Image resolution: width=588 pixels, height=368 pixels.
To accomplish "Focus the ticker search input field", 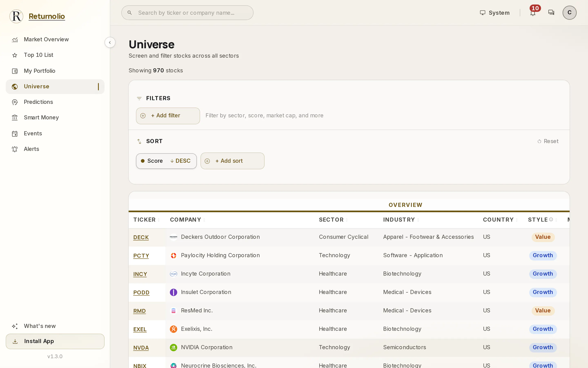I will click(x=187, y=13).
